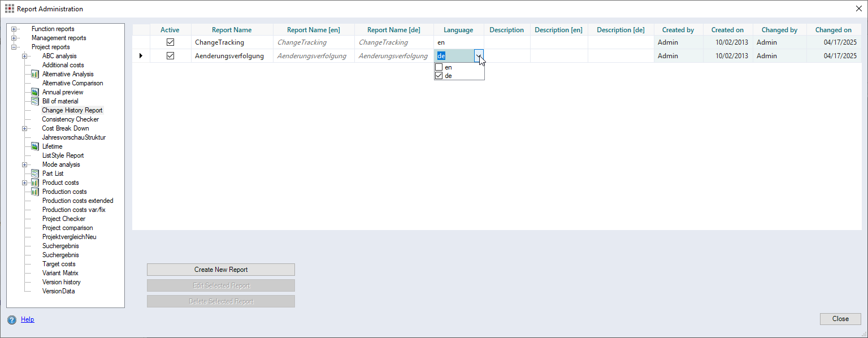Uncheck the 'de' language option
868x338 pixels.
439,76
